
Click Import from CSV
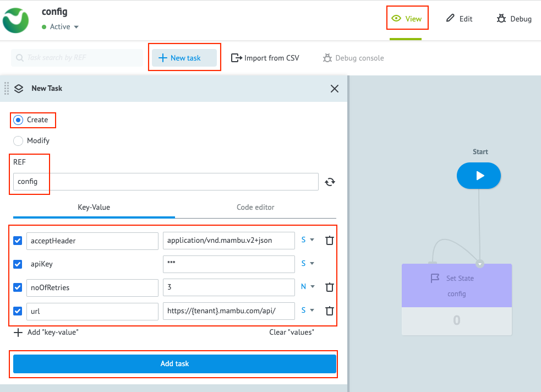click(265, 58)
